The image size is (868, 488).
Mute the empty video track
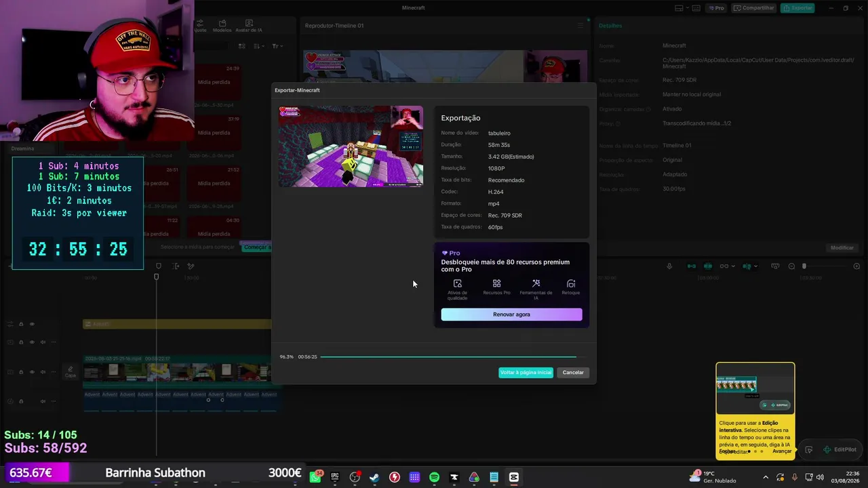click(x=43, y=342)
